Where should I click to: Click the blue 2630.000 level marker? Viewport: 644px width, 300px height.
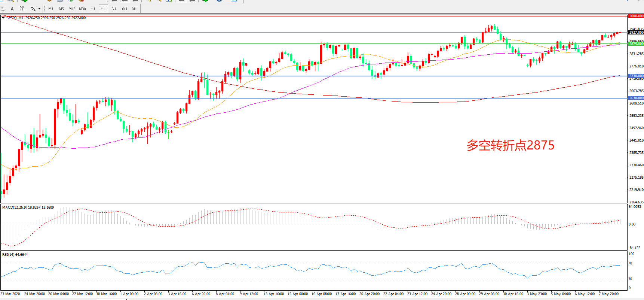click(636, 98)
